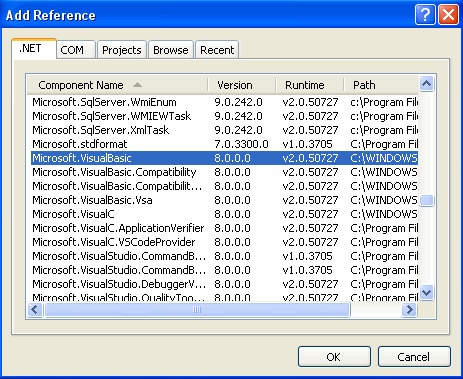Image resolution: width=463 pixels, height=379 pixels.
Task: Click the horizontal scrollbar left arrow
Action: [x=35, y=310]
